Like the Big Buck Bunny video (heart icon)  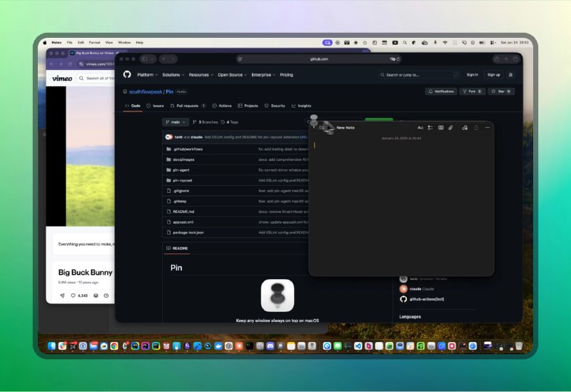[x=73, y=295]
